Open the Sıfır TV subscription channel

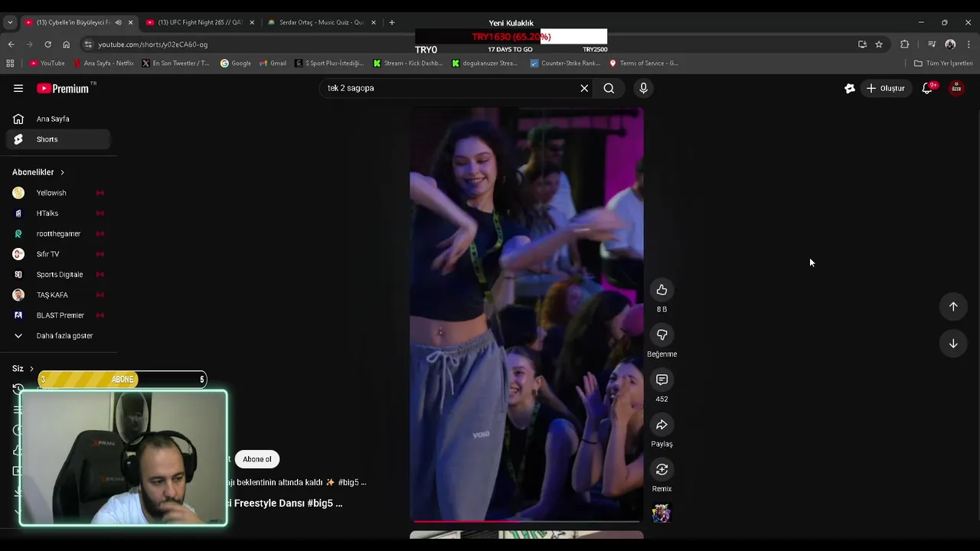[58, 254]
